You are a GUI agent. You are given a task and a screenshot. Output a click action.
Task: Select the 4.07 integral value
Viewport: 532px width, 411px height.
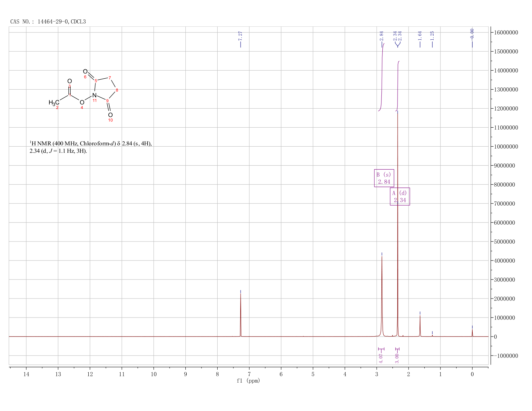[381, 358]
